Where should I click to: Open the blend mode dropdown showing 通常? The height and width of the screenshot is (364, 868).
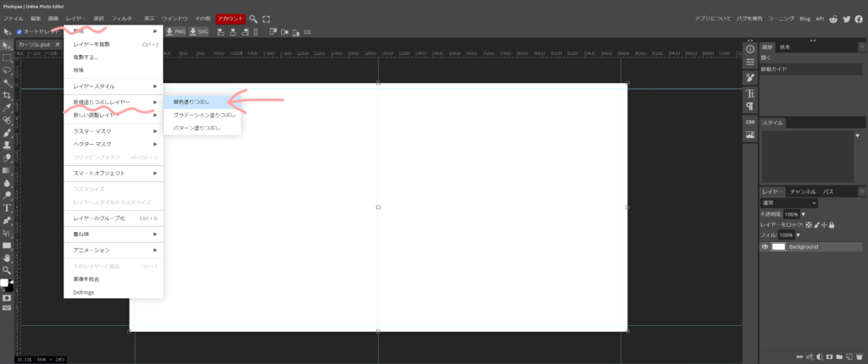(x=789, y=203)
